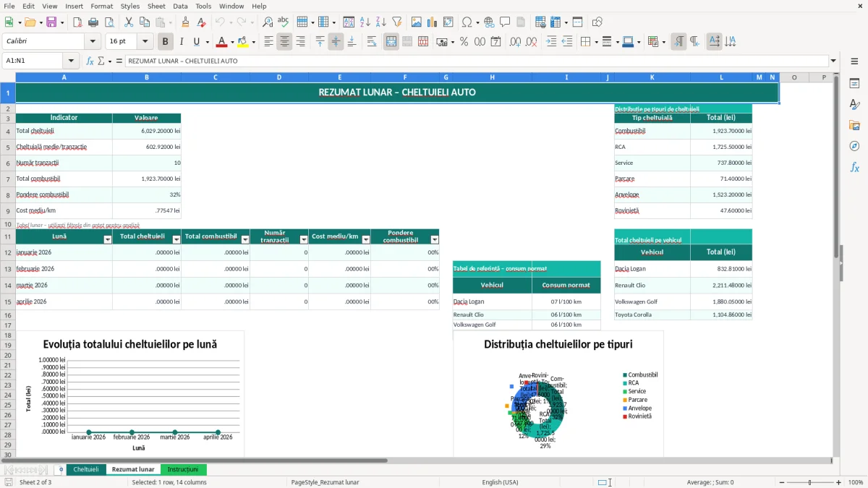The height and width of the screenshot is (488, 868).
Task: Switch to the Cheltuieli sheet tab
Action: click(86, 469)
